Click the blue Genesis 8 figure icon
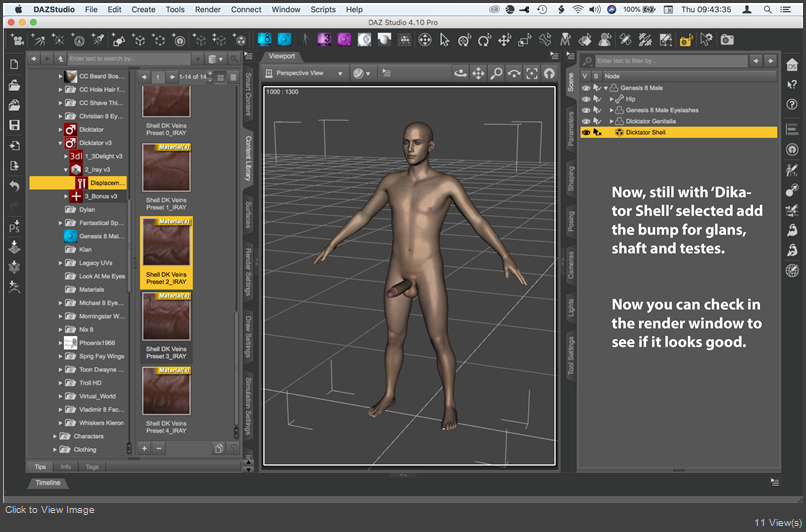 [264, 40]
